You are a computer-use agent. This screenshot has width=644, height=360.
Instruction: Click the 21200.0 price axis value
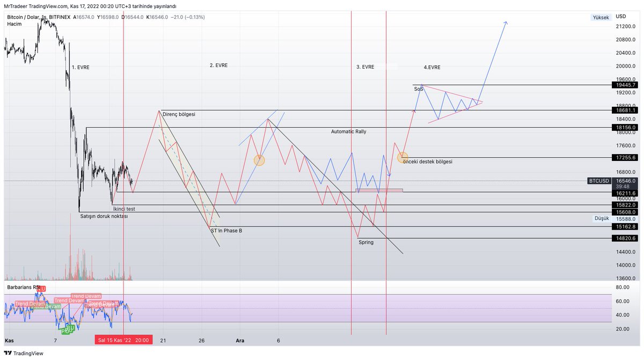(626, 26)
